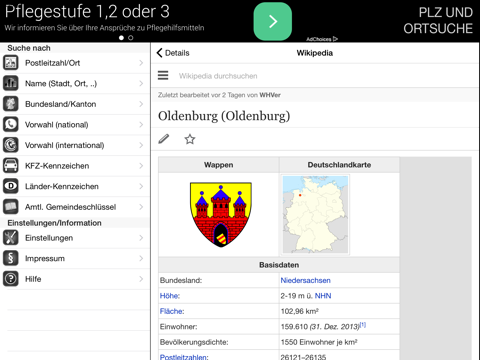Click the green arrow ad button

click(x=273, y=22)
